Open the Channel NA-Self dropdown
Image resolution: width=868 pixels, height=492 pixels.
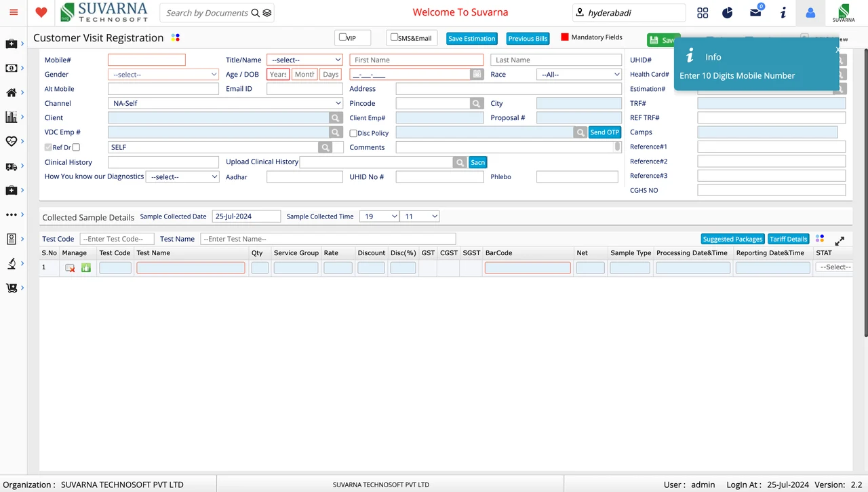226,103
